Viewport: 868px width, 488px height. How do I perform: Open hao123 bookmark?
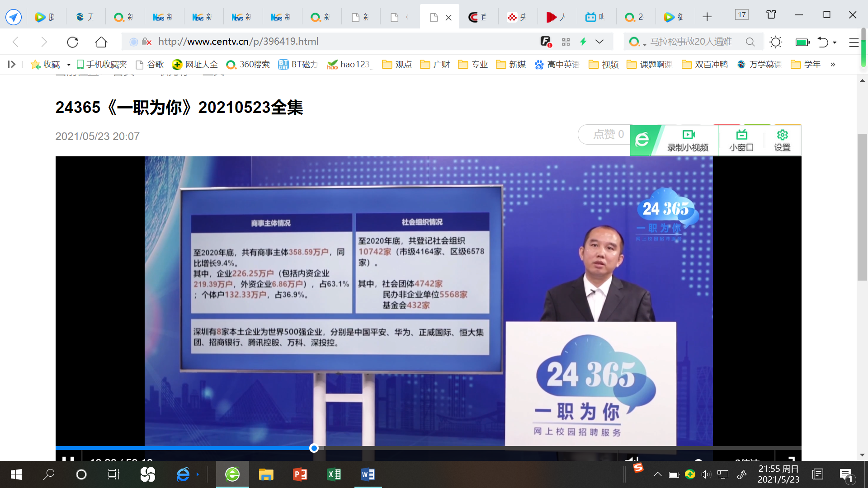tap(349, 65)
